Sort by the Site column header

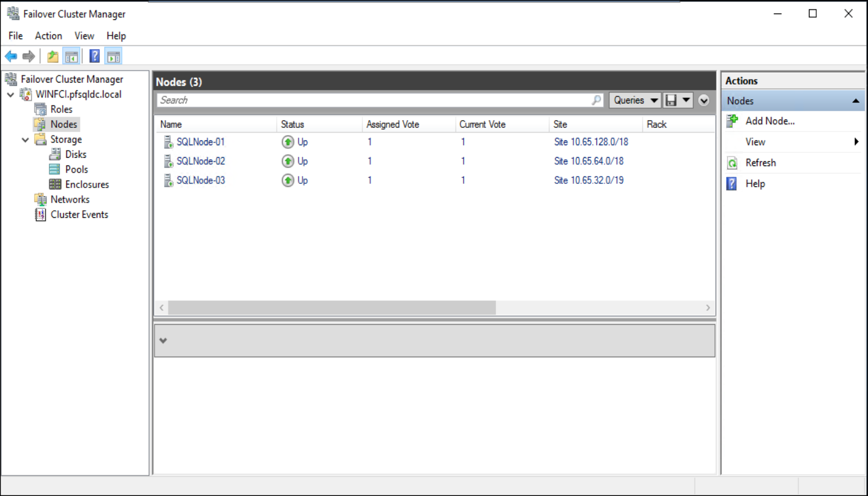pyautogui.click(x=596, y=125)
